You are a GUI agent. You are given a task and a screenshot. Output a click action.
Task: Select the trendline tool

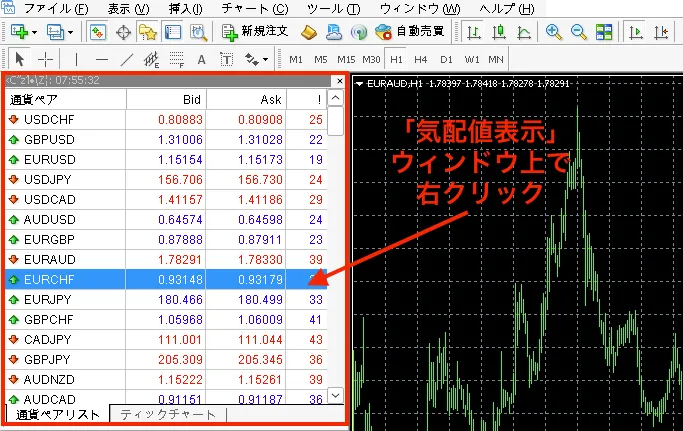pos(127,59)
